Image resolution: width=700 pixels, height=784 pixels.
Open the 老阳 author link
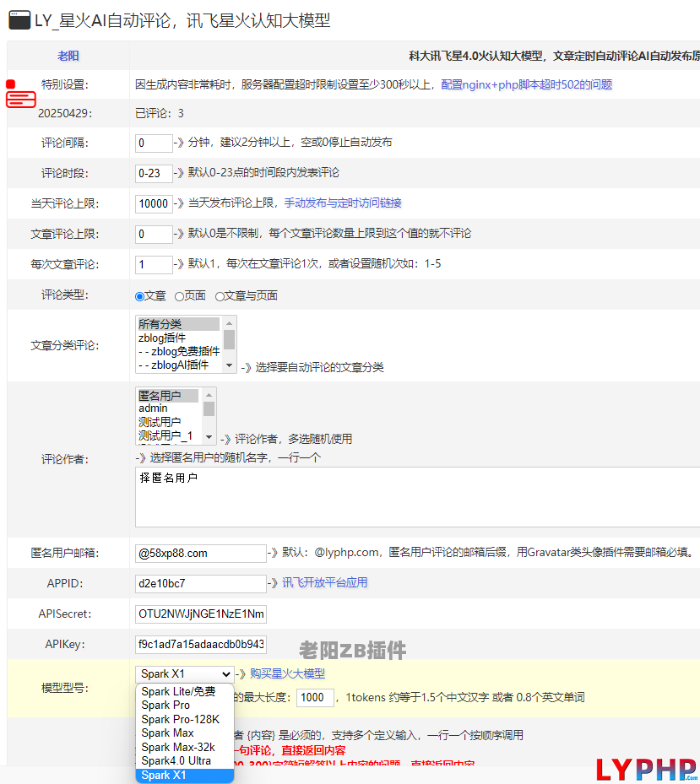(x=68, y=56)
